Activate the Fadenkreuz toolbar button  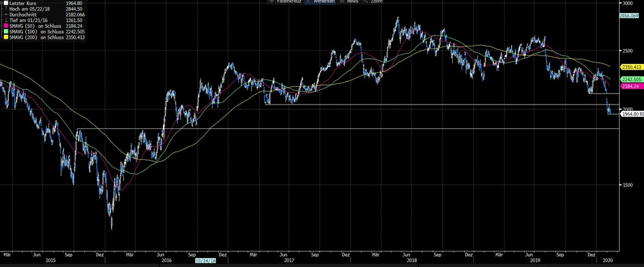[x=287, y=3]
